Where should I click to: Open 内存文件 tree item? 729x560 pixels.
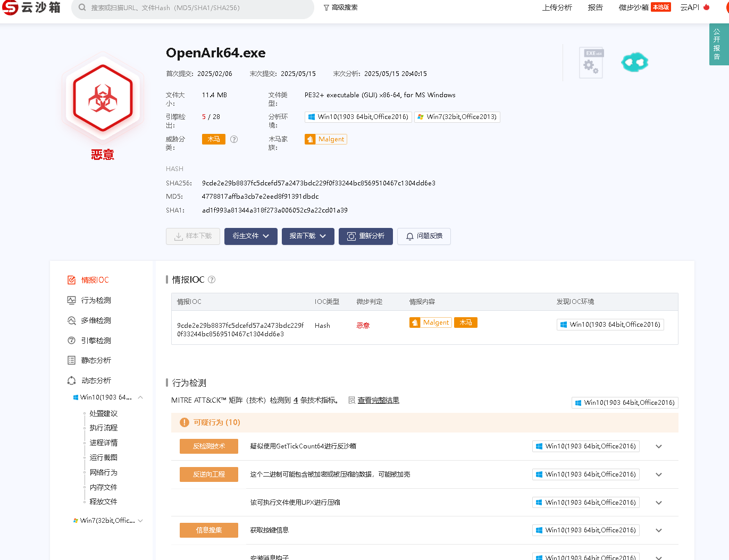pyautogui.click(x=103, y=487)
